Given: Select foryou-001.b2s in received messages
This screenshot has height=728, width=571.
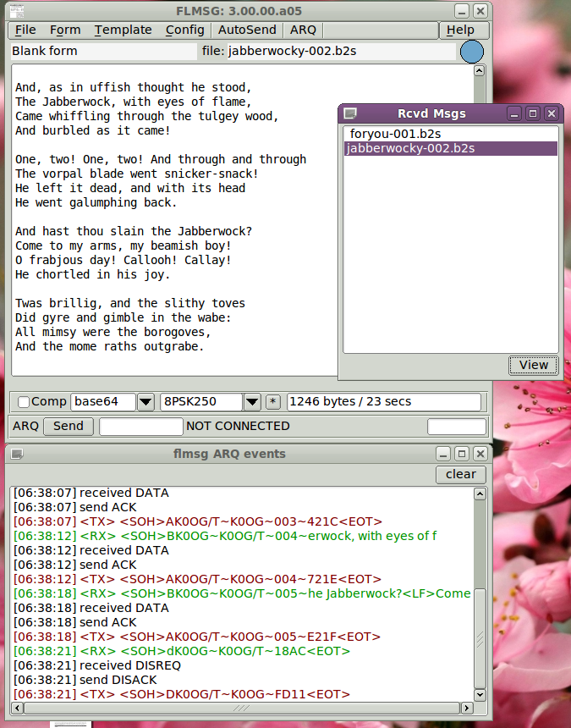Looking at the screenshot, I should coord(450,134).
